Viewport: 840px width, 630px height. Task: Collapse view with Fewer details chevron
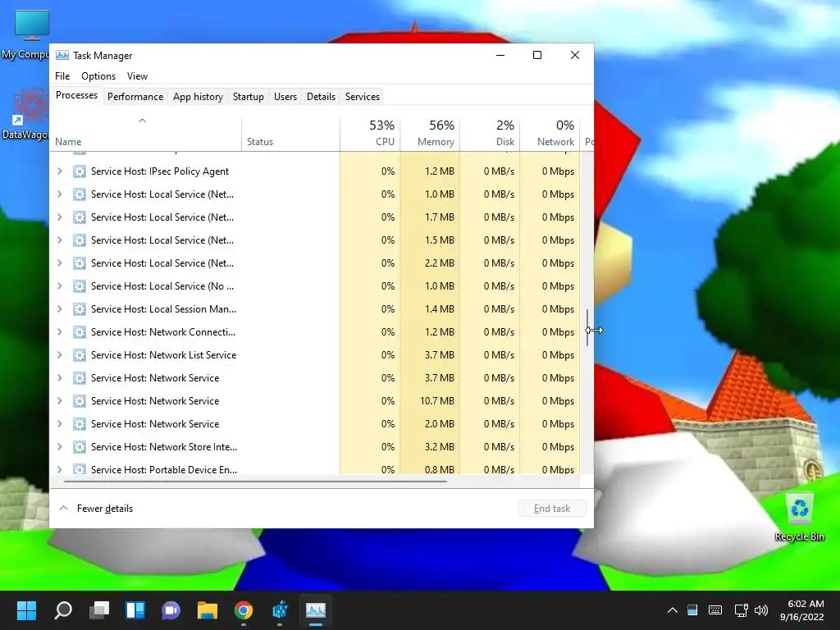(x=63, y=508)
